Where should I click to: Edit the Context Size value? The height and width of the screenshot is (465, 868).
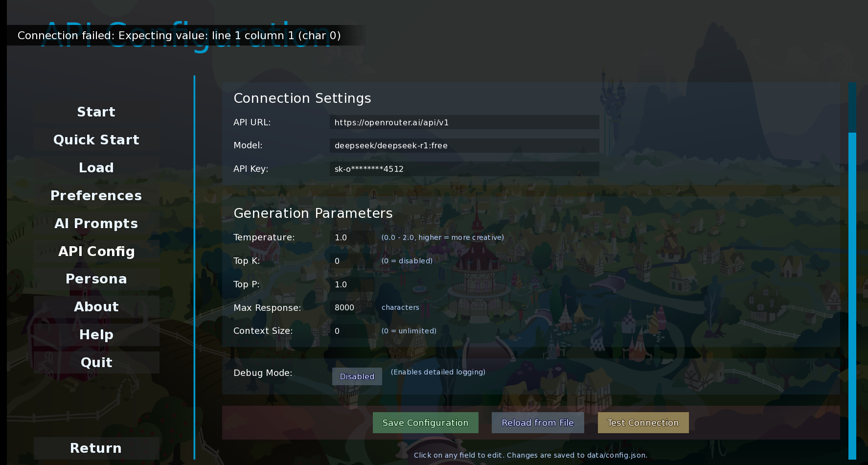tap(352, 331)
